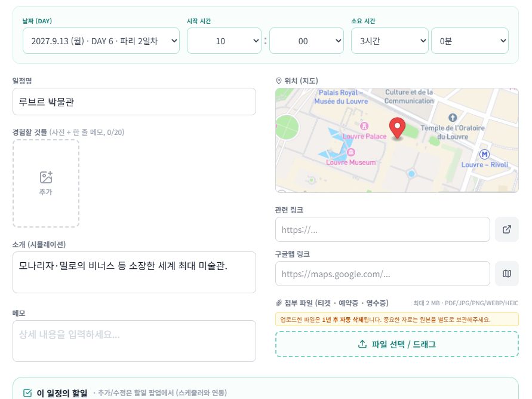Click the Louvre Palace label on the map
Image resolution: width=532 pixels, height=399 pixels.
click(x=364, y=136)
